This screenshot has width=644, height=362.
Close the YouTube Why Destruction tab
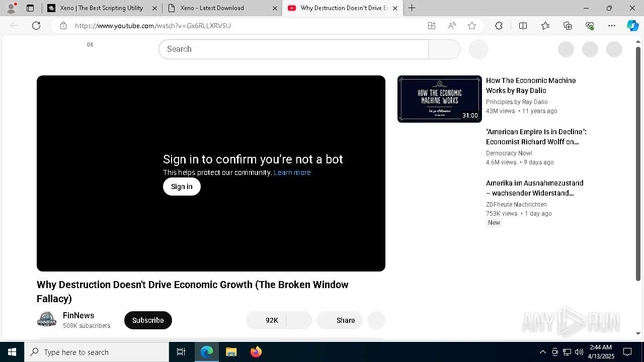click(x=395, y=8)
